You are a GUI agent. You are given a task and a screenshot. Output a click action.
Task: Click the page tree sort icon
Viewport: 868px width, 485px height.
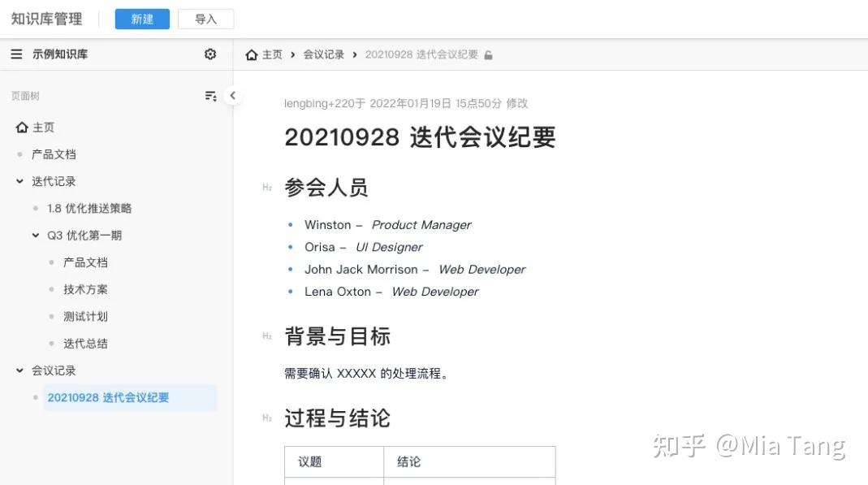[x=210, y=95]
